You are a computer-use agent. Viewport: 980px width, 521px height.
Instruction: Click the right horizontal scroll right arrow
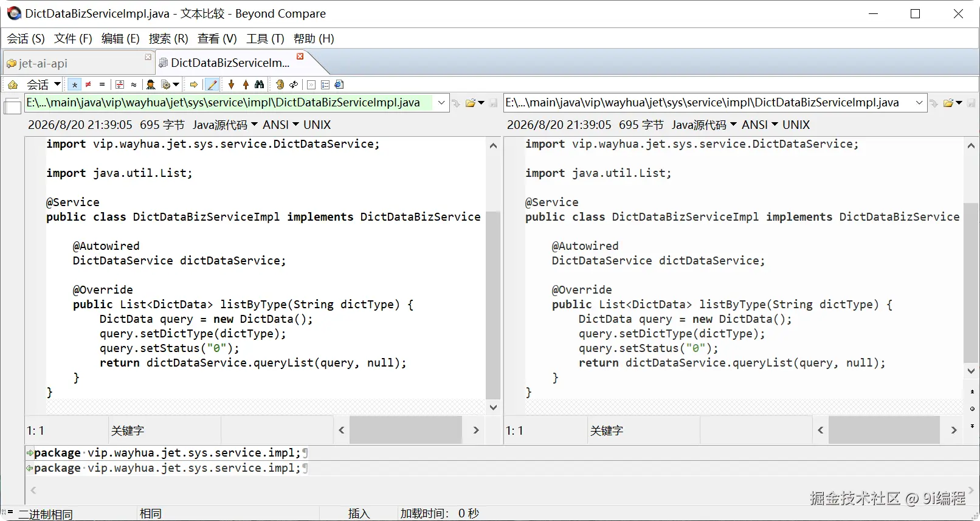coord(954,430)
